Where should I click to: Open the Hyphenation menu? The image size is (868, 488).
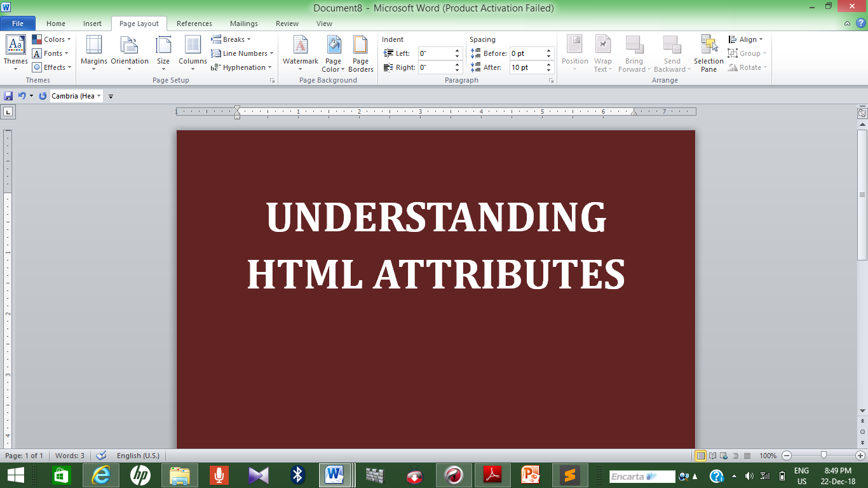tap(241, 67)
